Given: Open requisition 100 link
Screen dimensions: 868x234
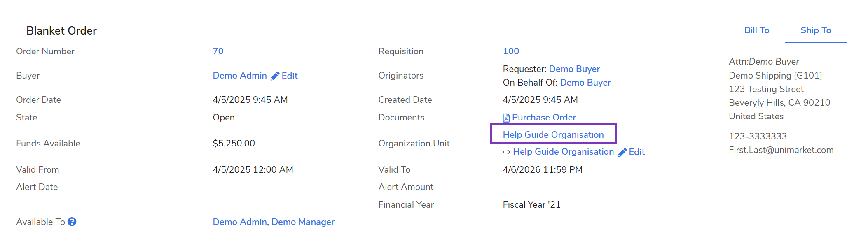Looking at the screenshot, I should click(x=511, y=51).
